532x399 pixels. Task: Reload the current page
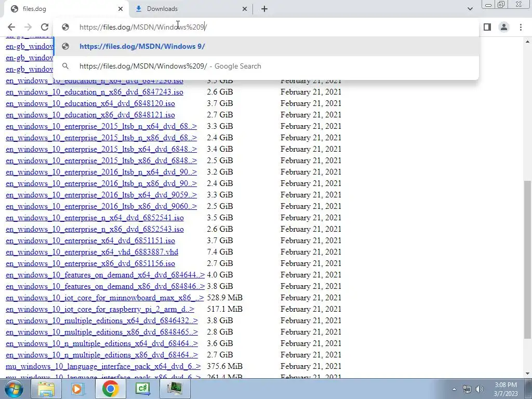click(x=45, y=27)
